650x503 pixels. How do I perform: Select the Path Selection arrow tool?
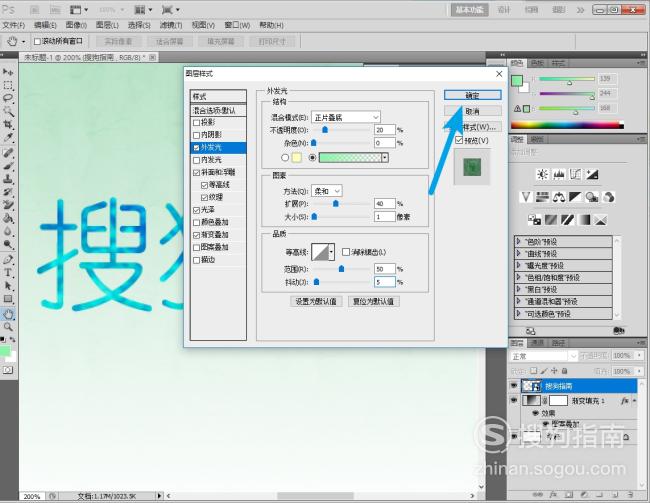[x=8, y=286]
